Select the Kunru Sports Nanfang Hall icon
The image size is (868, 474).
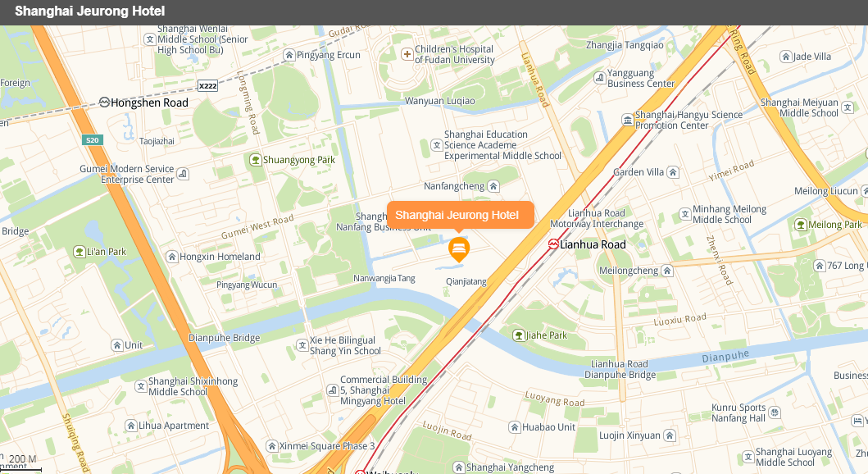775,412
